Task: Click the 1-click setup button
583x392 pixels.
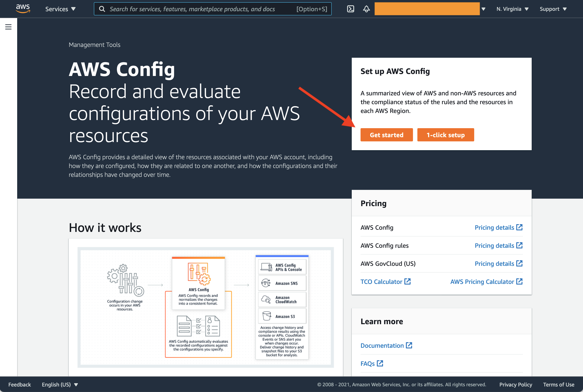Action: (x=446, y=135)
